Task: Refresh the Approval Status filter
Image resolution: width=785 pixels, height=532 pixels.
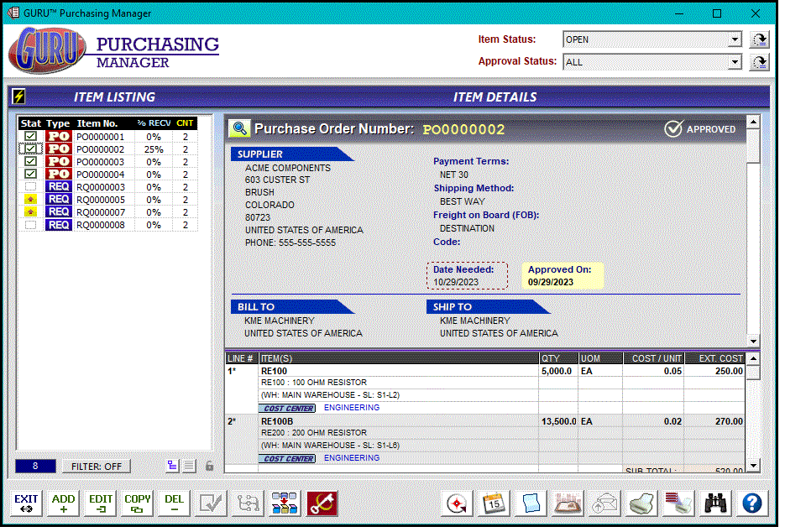Action: point(759,63)
